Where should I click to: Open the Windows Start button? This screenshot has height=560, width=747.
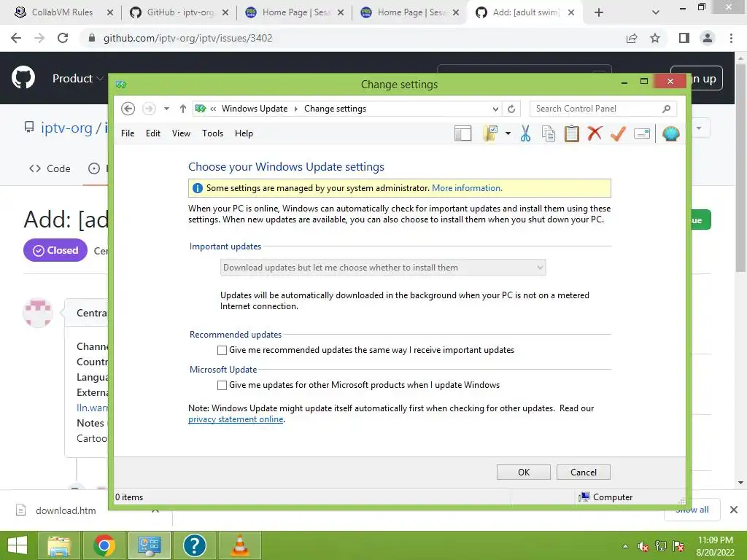18,545
